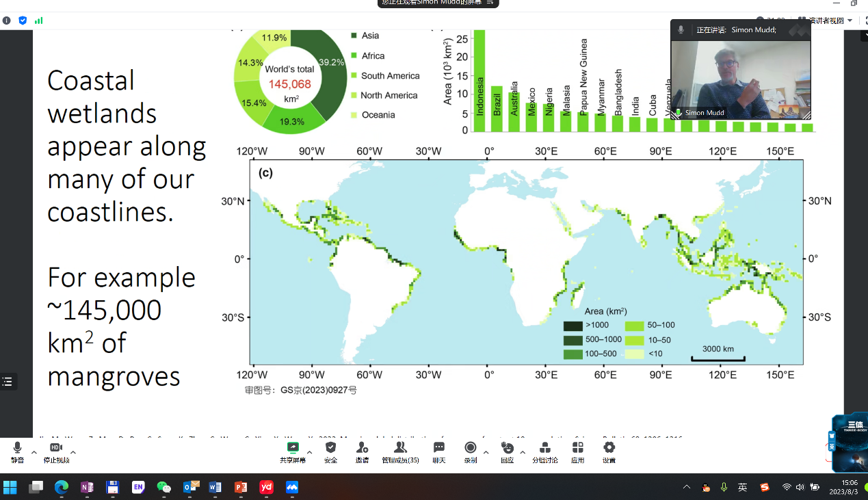Start recording with the 录制 button
The image size is (868, 500).
471,448
